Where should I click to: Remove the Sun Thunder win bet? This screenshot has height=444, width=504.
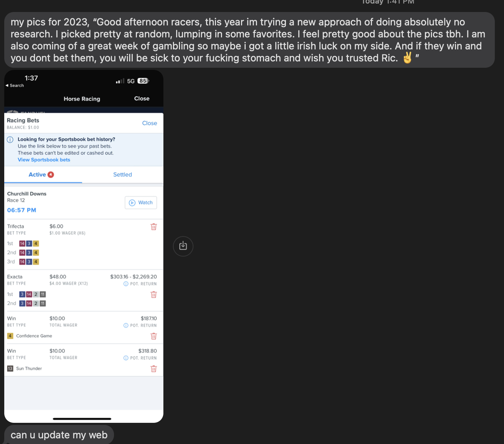click(154, 369)
